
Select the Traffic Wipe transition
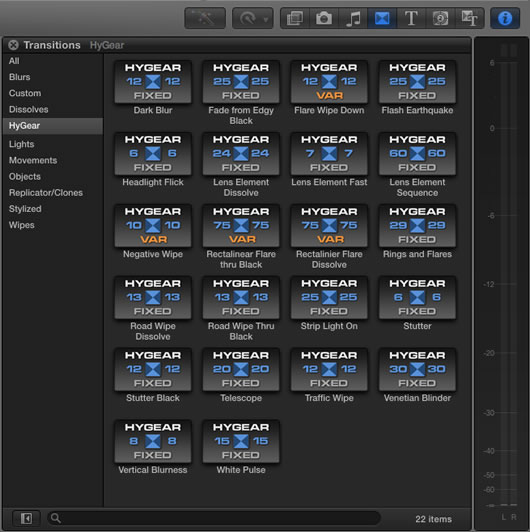click(329, 369)
